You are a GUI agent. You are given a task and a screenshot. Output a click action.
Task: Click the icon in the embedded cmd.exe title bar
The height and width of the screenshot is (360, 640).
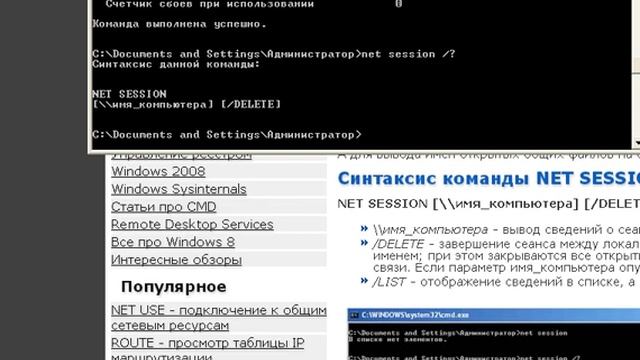(x=354, y=315)
